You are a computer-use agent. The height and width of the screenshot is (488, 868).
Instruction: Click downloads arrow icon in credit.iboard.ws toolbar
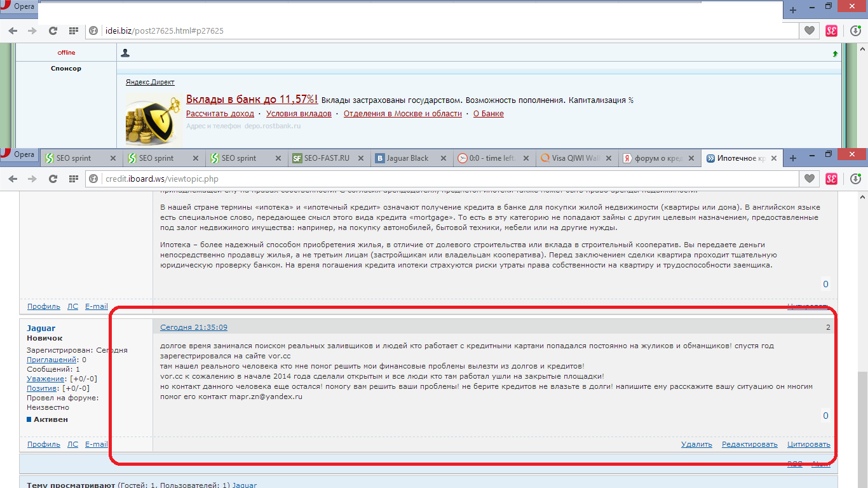point(855,179)
